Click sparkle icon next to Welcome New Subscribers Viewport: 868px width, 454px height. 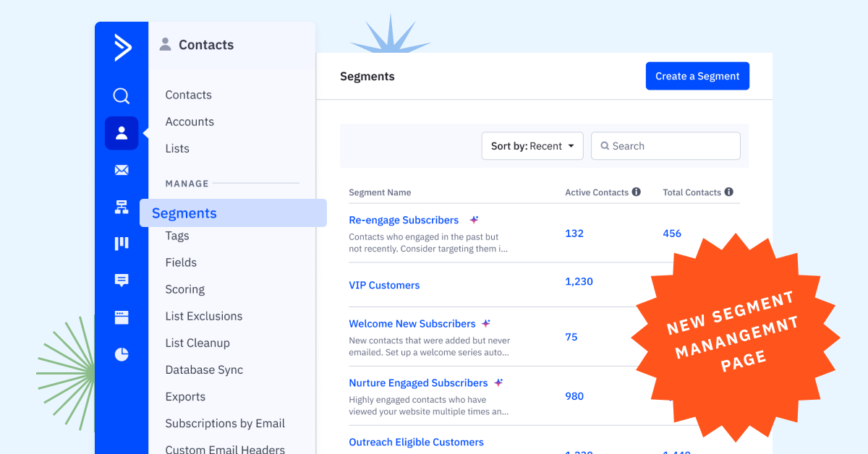(486, 324)
